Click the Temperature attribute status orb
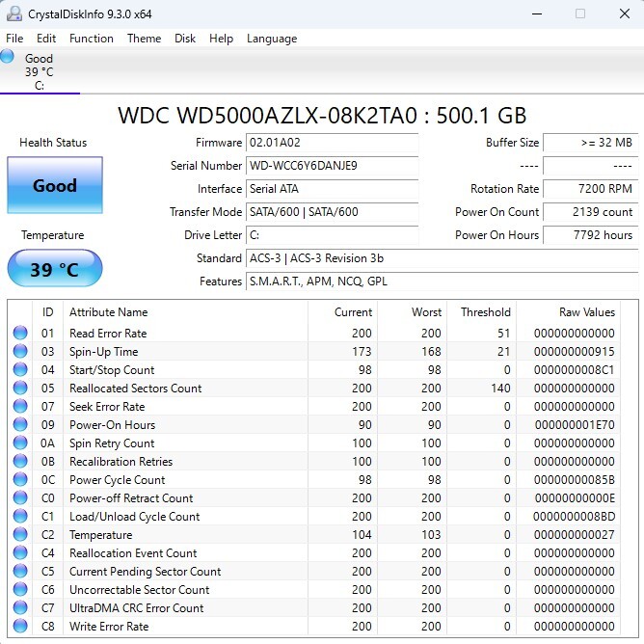 click(x=20, y=534)
